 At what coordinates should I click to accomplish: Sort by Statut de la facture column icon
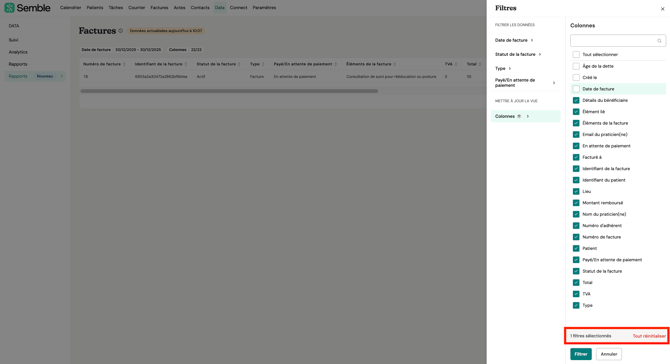239,64
